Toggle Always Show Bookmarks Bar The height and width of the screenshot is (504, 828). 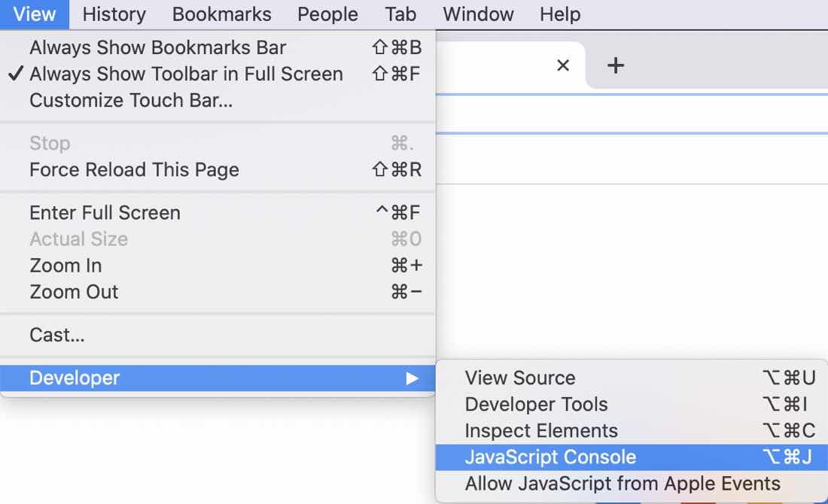[x=157, y=47]
